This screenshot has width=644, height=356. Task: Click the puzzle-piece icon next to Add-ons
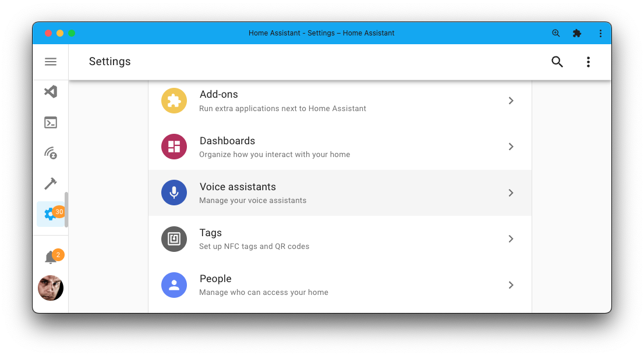[174, 100]
